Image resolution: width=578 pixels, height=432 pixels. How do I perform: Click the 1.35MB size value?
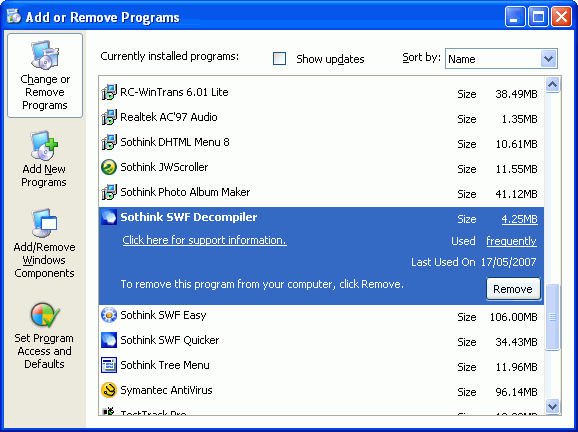click(x=519, y=119)
